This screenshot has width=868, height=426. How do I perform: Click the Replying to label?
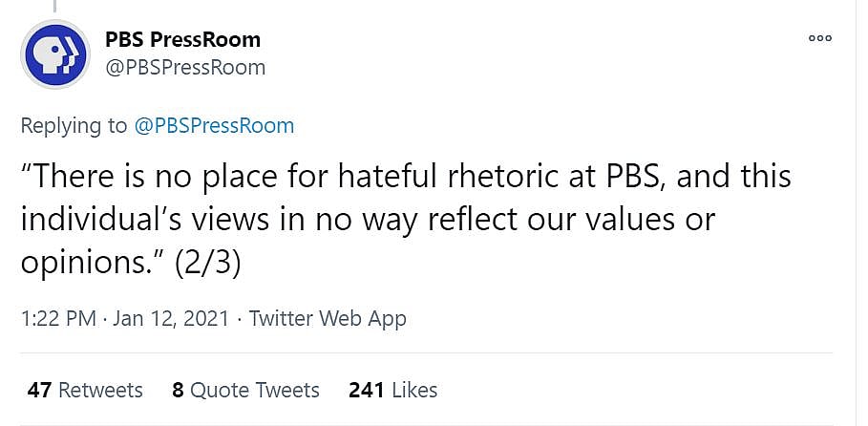click(x=73, y=125)
